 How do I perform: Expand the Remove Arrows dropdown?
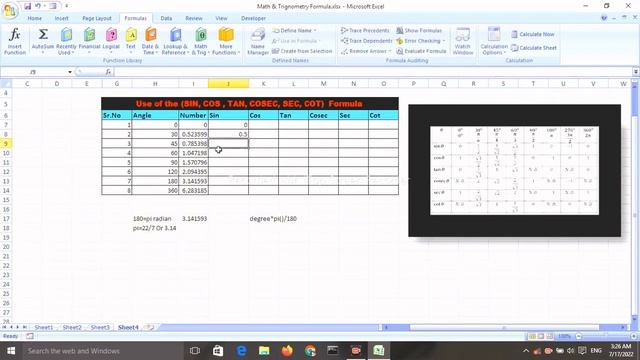[x=390, y=51]
